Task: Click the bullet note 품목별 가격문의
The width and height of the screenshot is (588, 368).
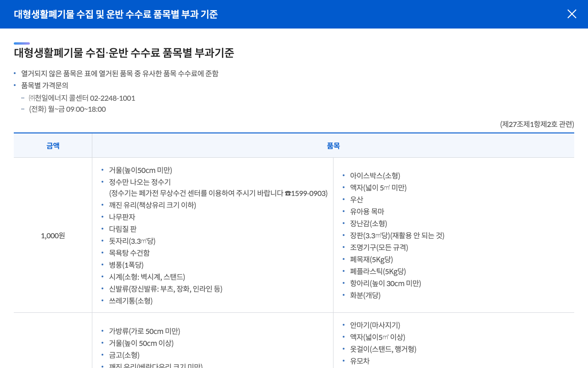Action: pos(45,86)
